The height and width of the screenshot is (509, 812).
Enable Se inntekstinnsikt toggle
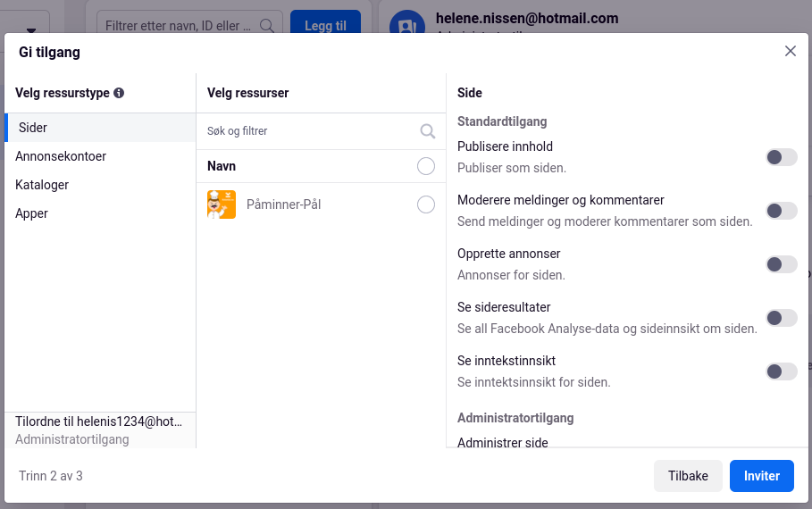782,371
